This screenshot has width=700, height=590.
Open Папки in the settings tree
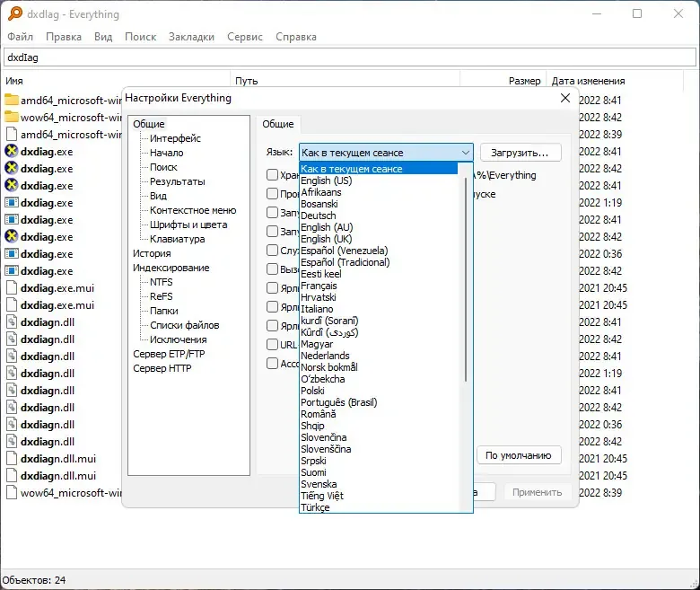164,311
